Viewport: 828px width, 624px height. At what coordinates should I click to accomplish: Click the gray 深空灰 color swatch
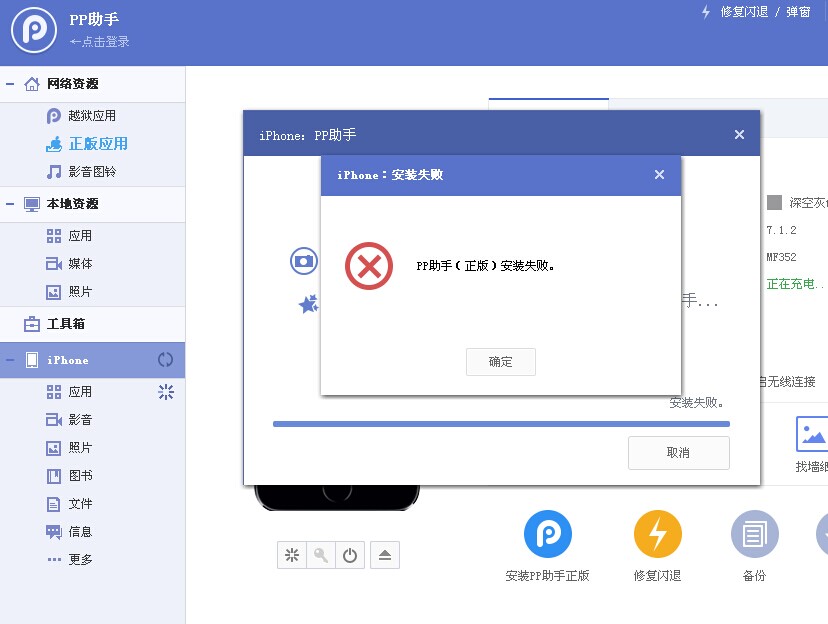tap(774, 203)
